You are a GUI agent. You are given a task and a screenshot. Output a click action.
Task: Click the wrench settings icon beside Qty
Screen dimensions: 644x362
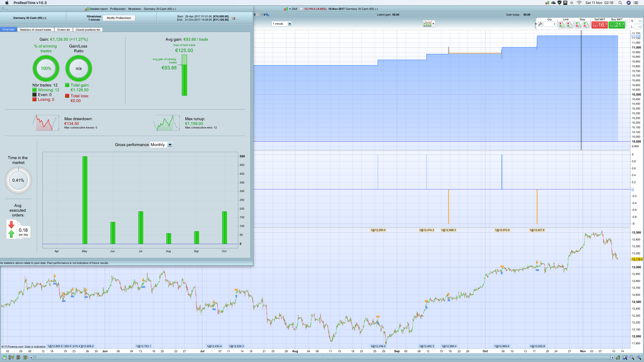tap(540, 24)
